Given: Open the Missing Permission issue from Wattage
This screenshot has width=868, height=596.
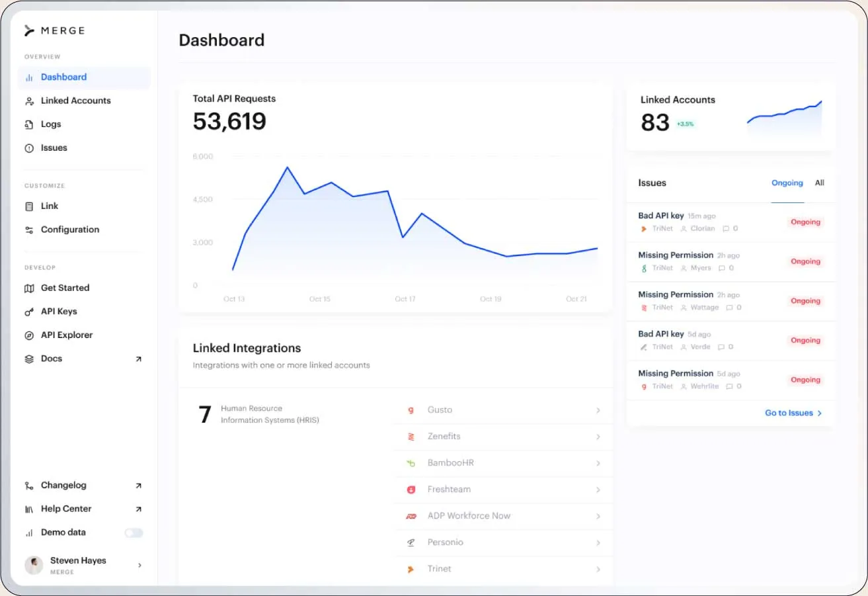Looking at the screenshot, I should (730, 302).
